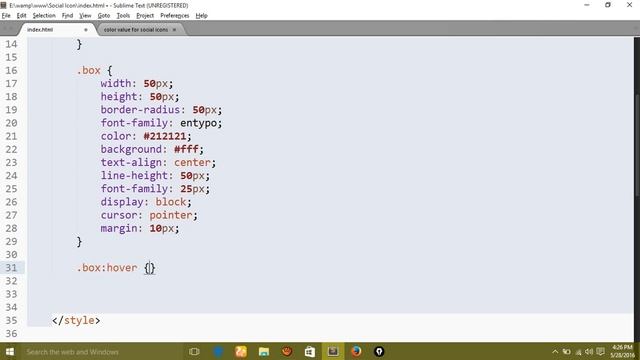Open the Action Center notifications icon
The height and width of the screenshot is (360, 640).
(600, 351)
